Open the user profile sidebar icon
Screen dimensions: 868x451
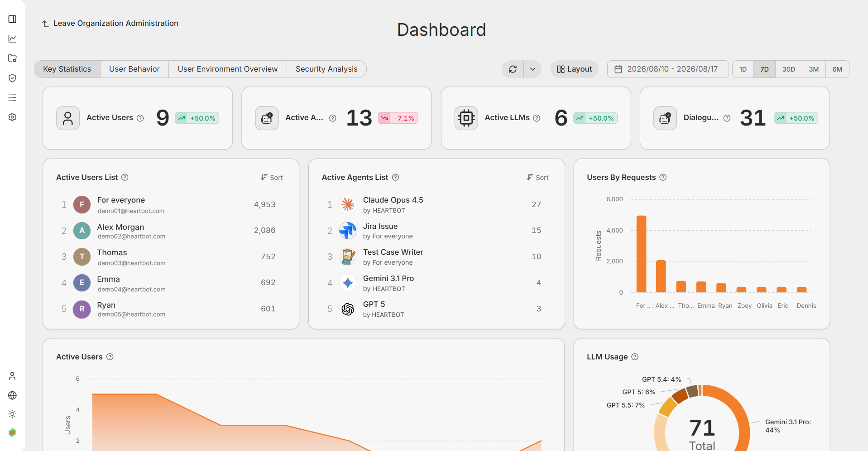[12, 376]
